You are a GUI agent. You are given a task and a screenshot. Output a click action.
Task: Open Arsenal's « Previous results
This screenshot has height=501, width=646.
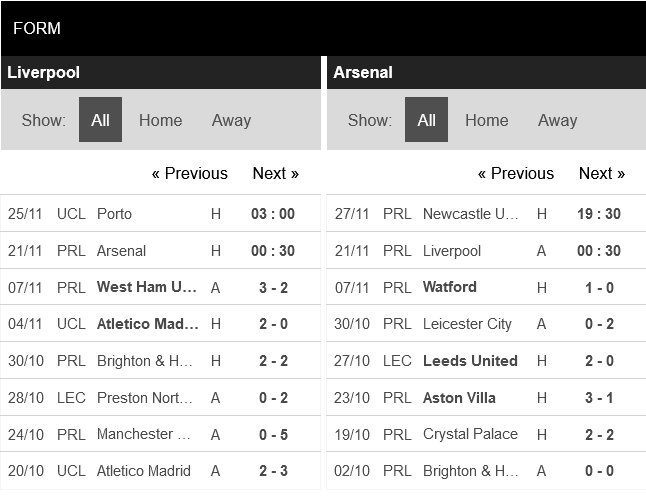[x=515, y=173]
